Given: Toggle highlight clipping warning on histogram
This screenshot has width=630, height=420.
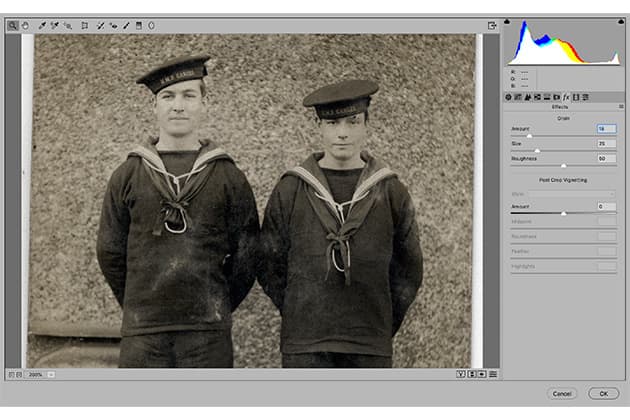Looking at the screenshot, I should 621,21.
